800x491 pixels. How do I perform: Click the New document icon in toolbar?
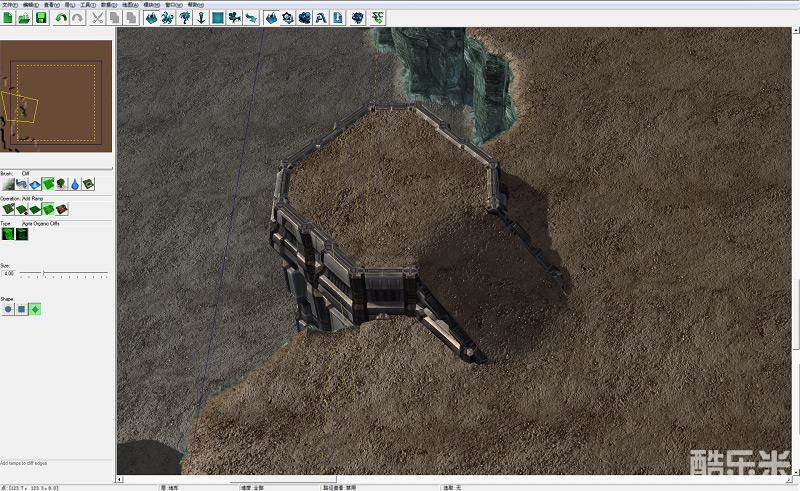pos(8,18)
